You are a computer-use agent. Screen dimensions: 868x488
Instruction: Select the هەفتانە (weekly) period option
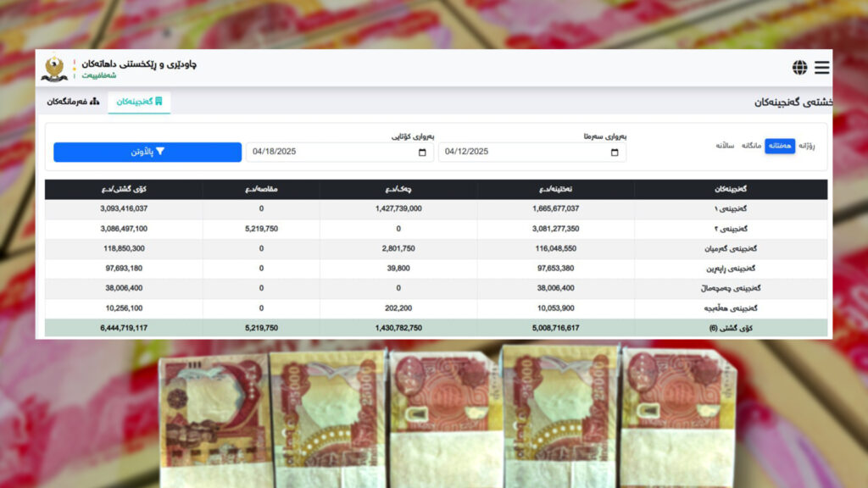(780, 146)
